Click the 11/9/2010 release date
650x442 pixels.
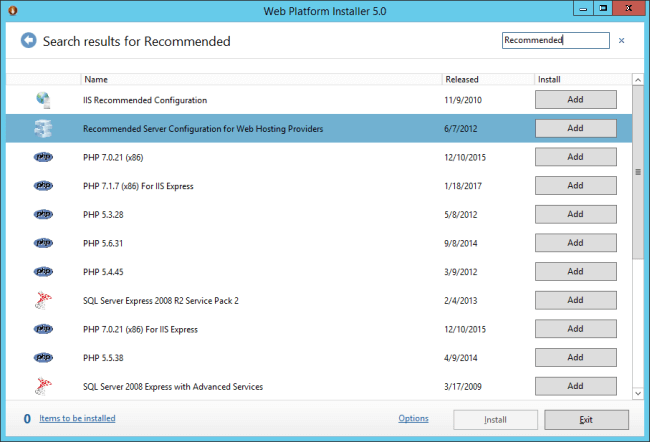point(463,100)
